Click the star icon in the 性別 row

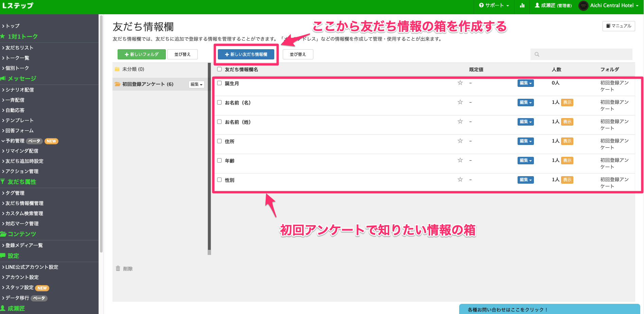tap(460, 180)
